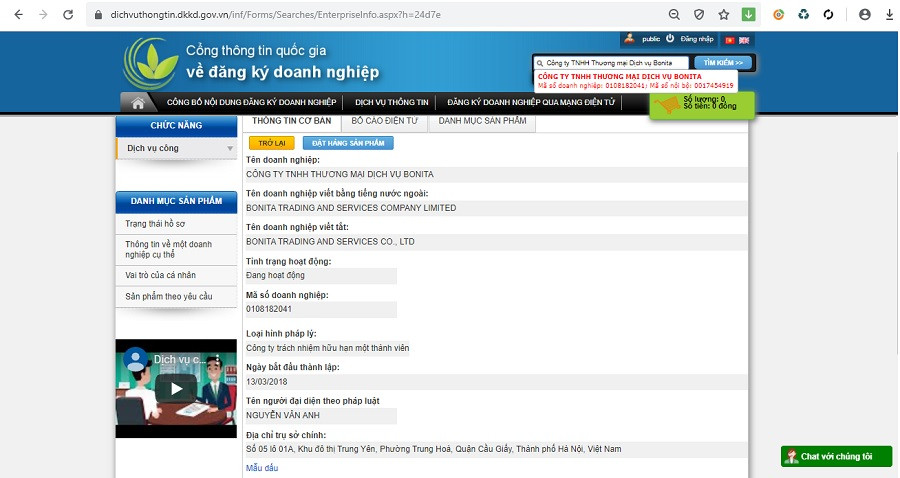Click the search magnifier in the search box
This screenshot has width=900, height=478.
[x=540, y=63]
